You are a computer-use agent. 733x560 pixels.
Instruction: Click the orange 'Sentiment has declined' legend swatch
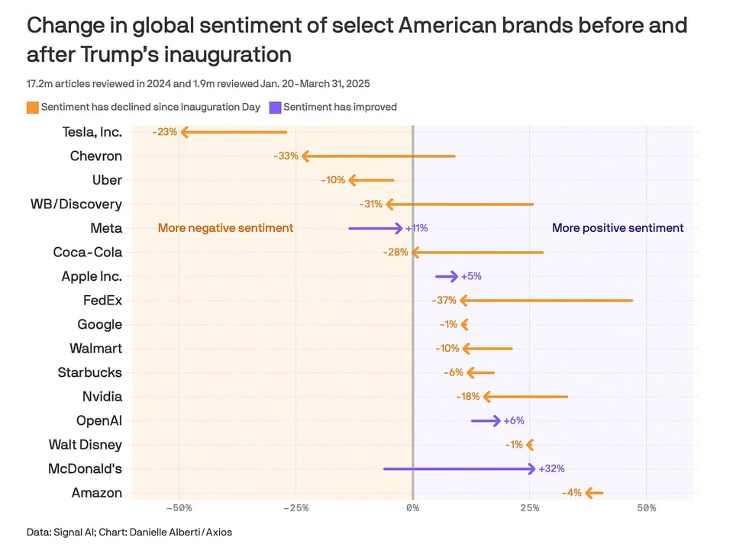[32, 108]
